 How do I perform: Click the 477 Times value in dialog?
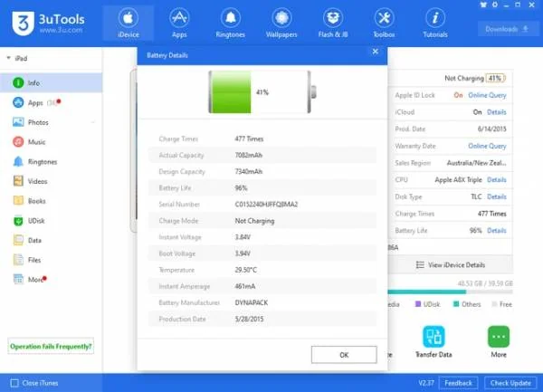pos(249,139)
